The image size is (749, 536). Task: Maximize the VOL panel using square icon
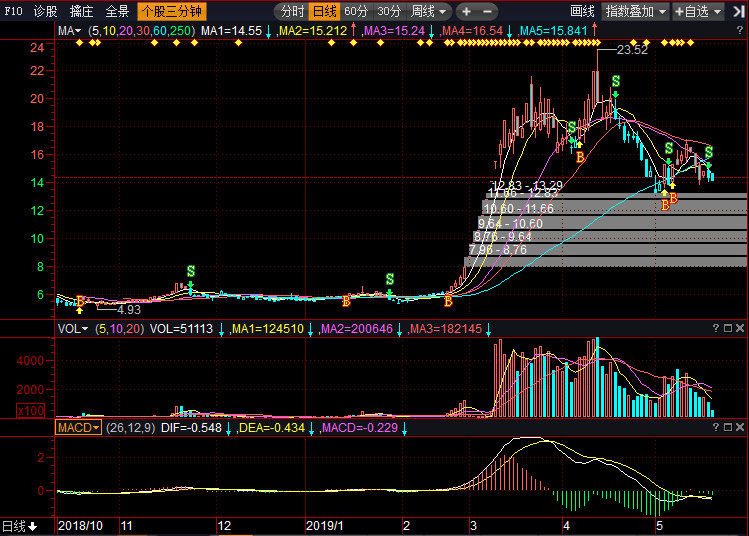pos(727,328)
